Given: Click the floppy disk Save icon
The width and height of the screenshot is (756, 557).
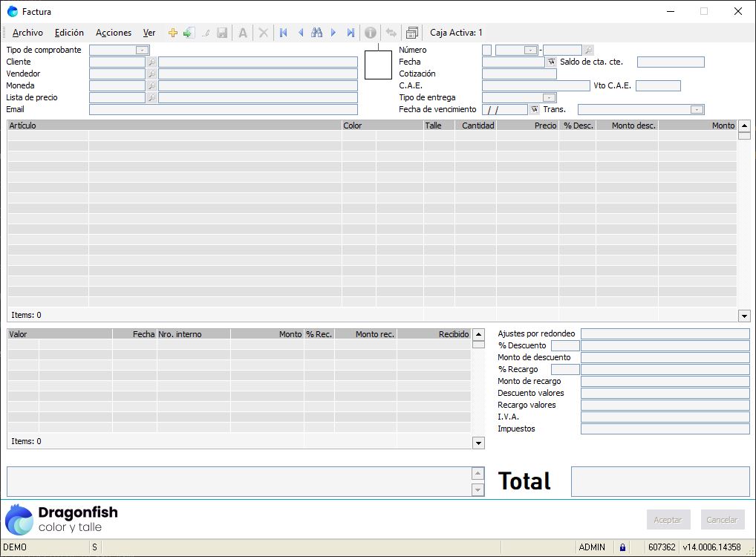Looking at the screenshot, I should click(x=222, y=33).
